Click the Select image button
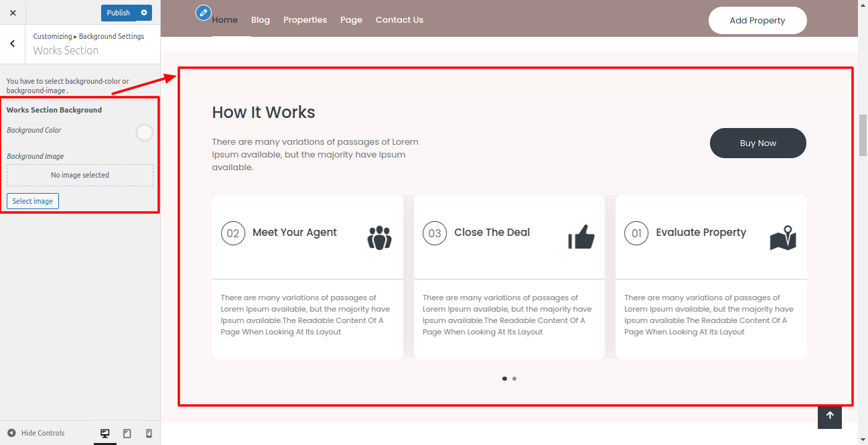Viewport: 868px width, 445px height. coord(33,201)
